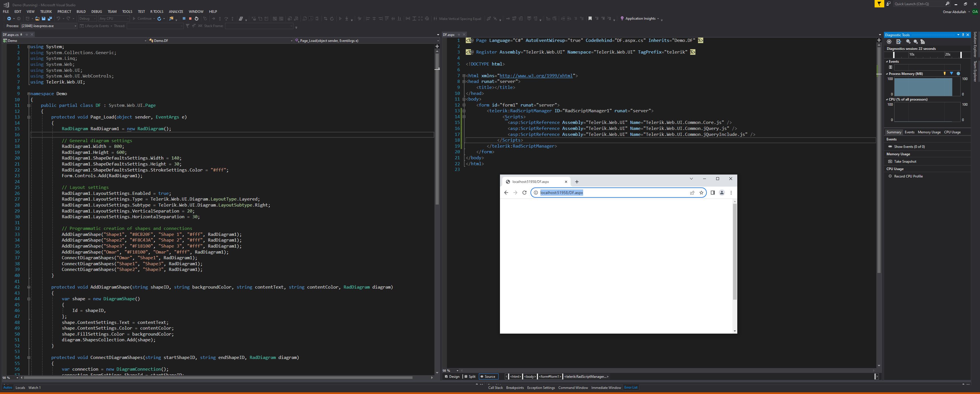Click Quick Launch notification flag icon
Viewport: 980px width, 394px height.
[879, 4]
